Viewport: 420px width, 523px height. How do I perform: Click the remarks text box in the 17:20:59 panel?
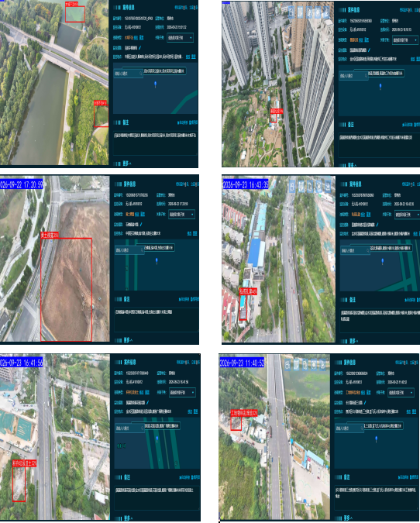pyautogui.click(x=157, y=319)
